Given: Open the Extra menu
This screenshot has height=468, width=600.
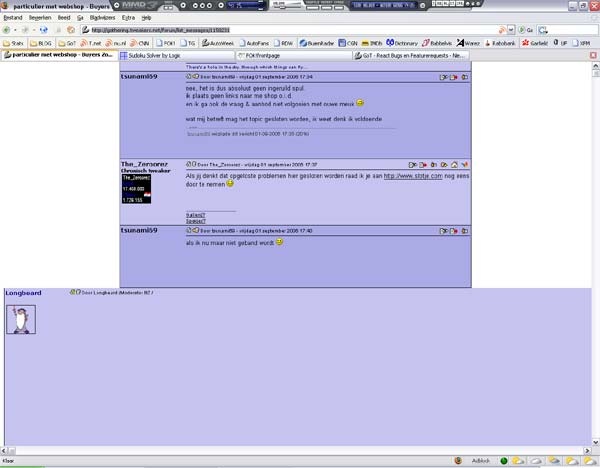Looking at the screenshot, I should click(128, 18).
